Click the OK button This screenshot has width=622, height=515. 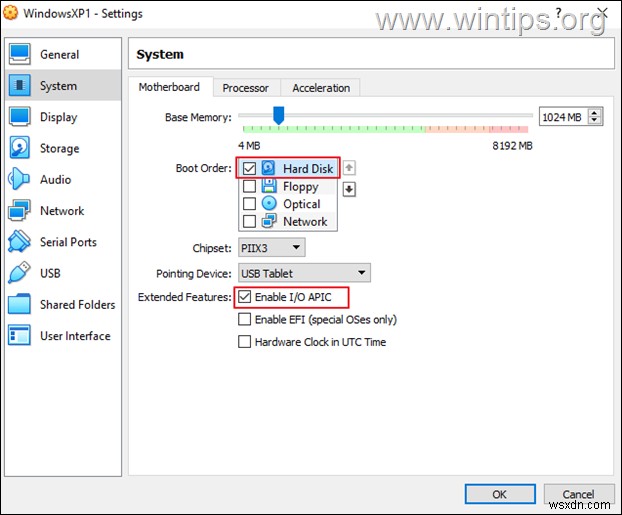[500, 494]
